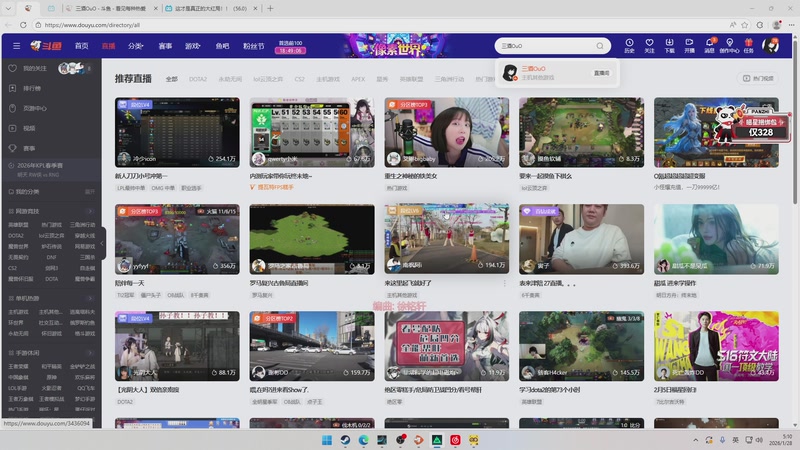Click the Douyu logo

pyautogui.click(x=46, y=46)
